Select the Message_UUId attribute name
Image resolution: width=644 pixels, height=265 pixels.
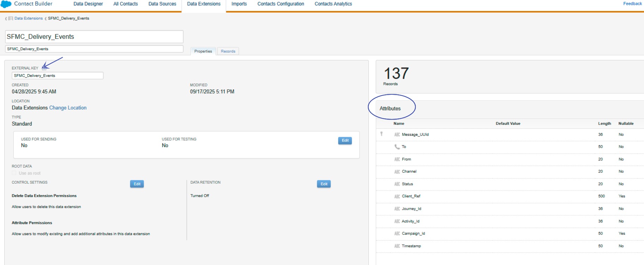coord(415,135)
